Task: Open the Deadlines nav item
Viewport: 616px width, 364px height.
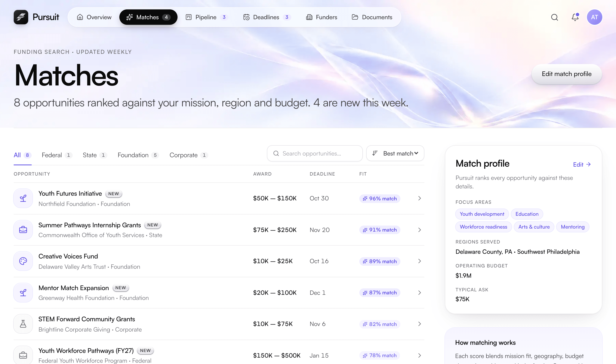Action: pyautogui.click(x=267, y=17)
